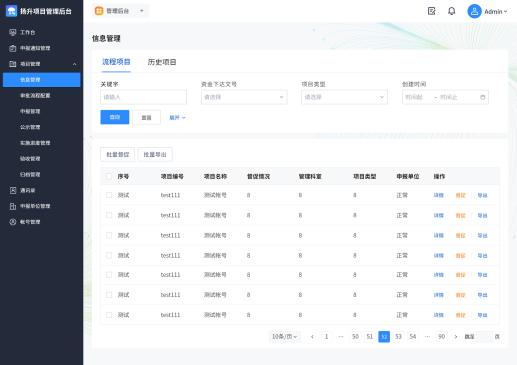Screen dimensions: 517x365
Task: Check the sixth table row checkbox
Action: pyautogui.click(x=109, y=295)
